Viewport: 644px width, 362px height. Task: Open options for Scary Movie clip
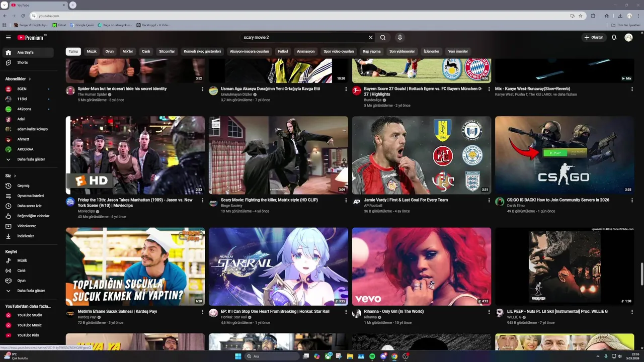point(346,200)
